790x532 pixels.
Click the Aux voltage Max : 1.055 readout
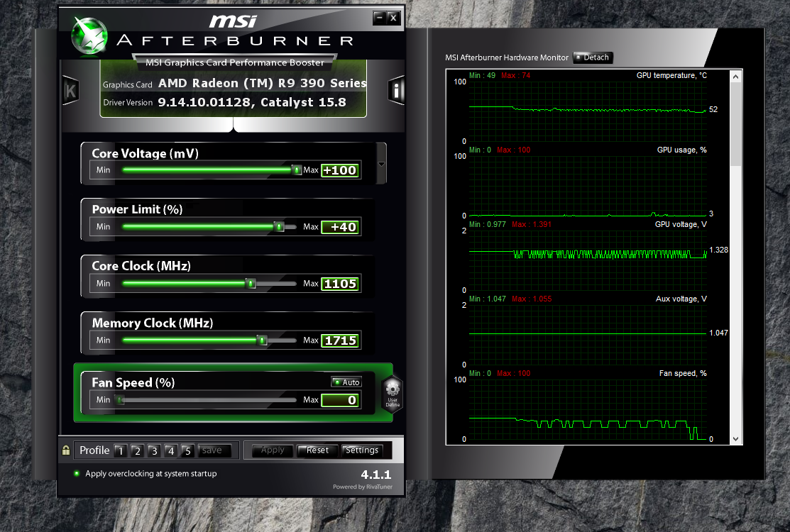pos(532,299)
